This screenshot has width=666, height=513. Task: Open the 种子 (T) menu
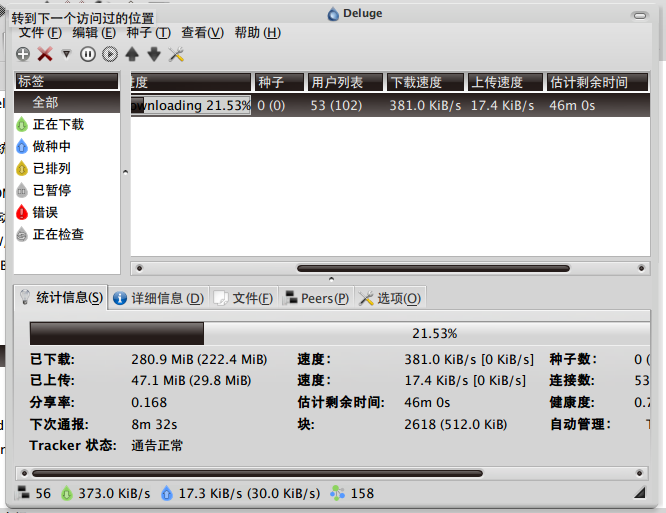pyautogui.click(x=149, y=33)
